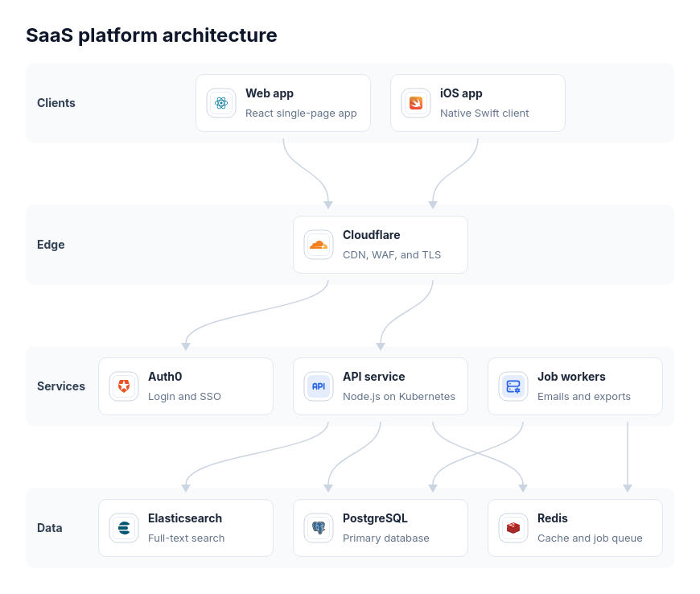
Task: Click the Data layer label
Action: [x=50, y=528]
